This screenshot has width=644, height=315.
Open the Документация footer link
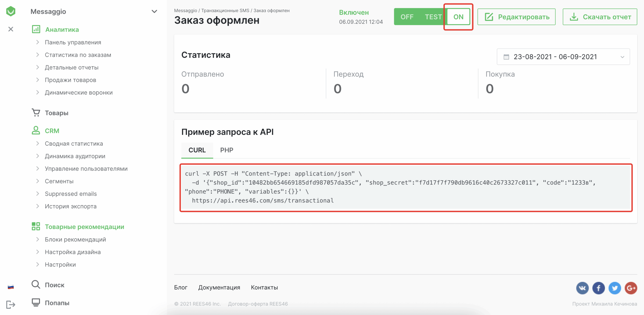[219, 287]
